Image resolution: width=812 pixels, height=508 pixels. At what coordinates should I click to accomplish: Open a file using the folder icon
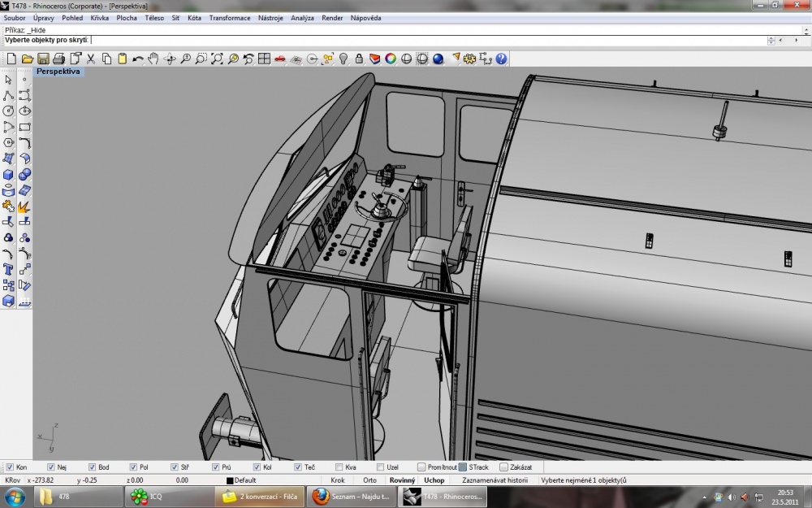28,59
